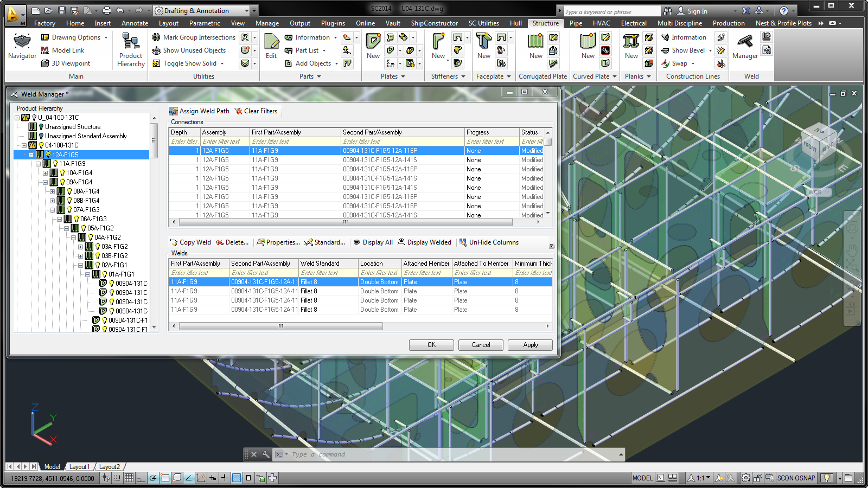Create a New faceplate in Faceplate panel
868x488 pixels.
coord(484,46)
